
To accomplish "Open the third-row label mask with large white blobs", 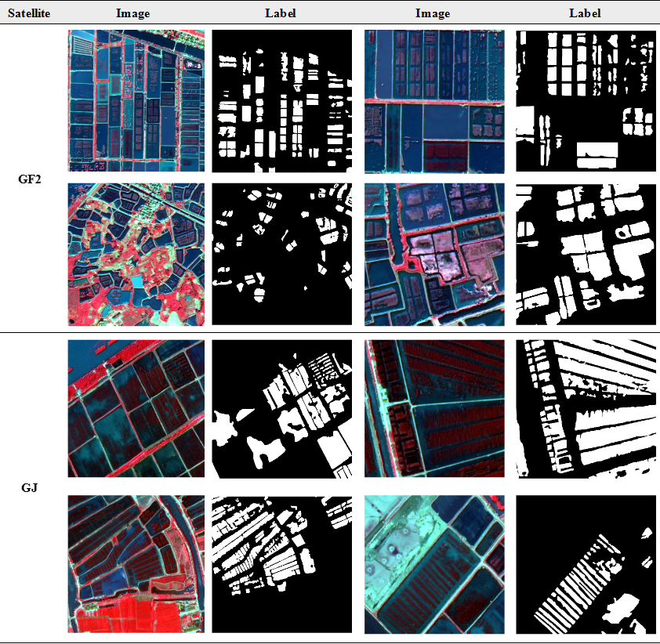I will (x=282, y=408).
